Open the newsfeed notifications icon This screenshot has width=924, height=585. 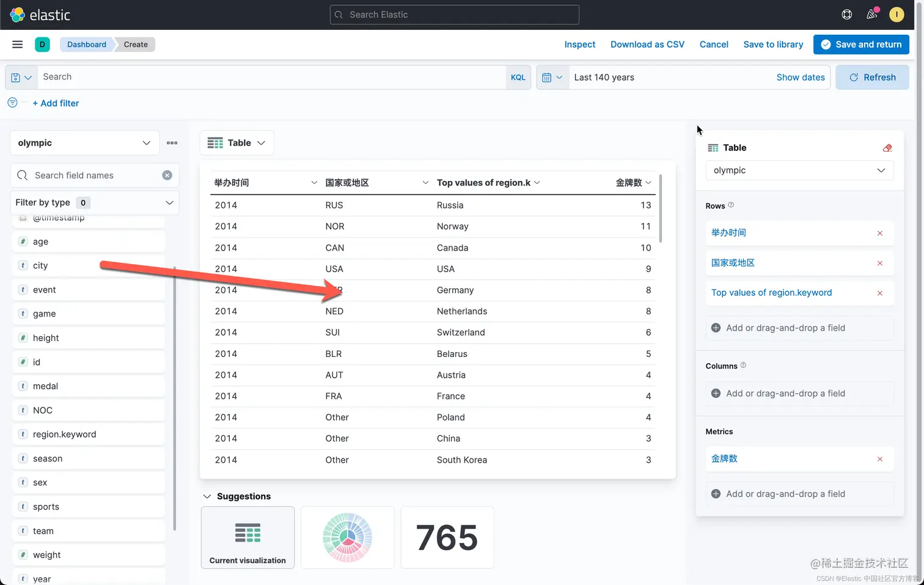872,14
